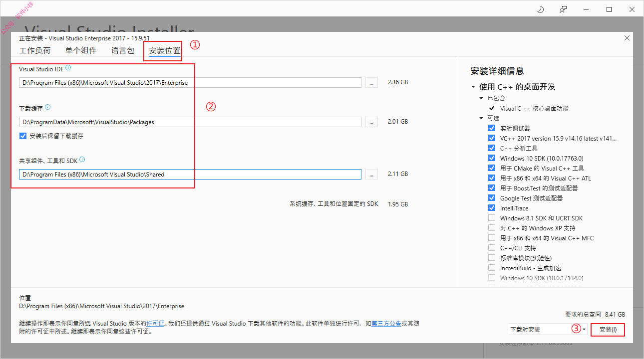Check Windows 8.1 SDK 和 UCRT SDK
The image size is (644, 359).
[x=492, y=218]
